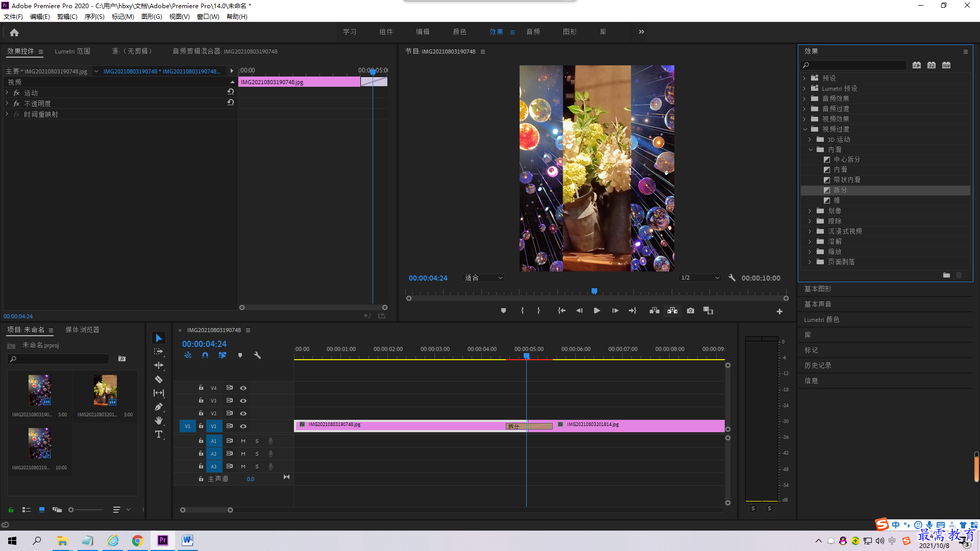Mute audio track A1
The height and width of the screenshot is (551, 980).
point(243,441)
